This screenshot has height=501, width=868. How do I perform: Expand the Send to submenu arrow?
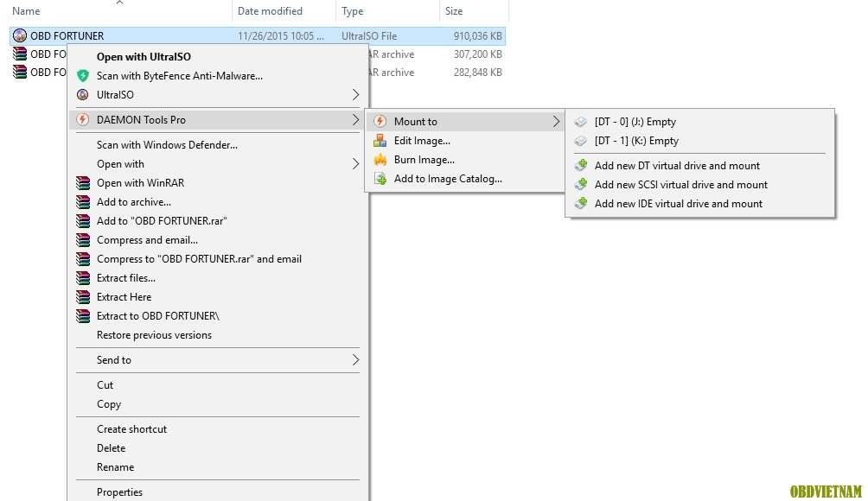[355, 360]
